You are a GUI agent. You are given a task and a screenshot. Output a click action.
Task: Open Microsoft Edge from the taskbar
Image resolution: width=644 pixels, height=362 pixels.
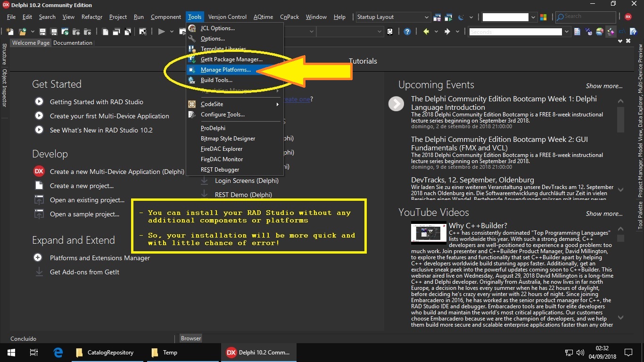pyautogui.click(x=58, y=353)
